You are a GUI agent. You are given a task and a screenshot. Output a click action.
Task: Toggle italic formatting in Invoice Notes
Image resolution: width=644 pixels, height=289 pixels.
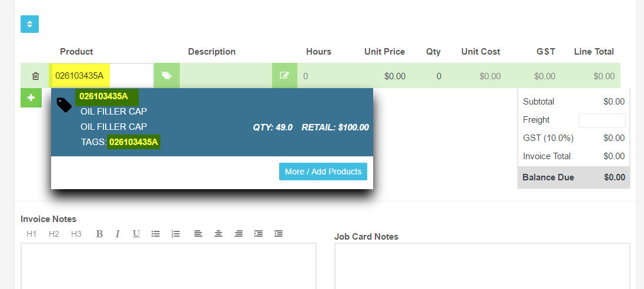coord(118,234)
